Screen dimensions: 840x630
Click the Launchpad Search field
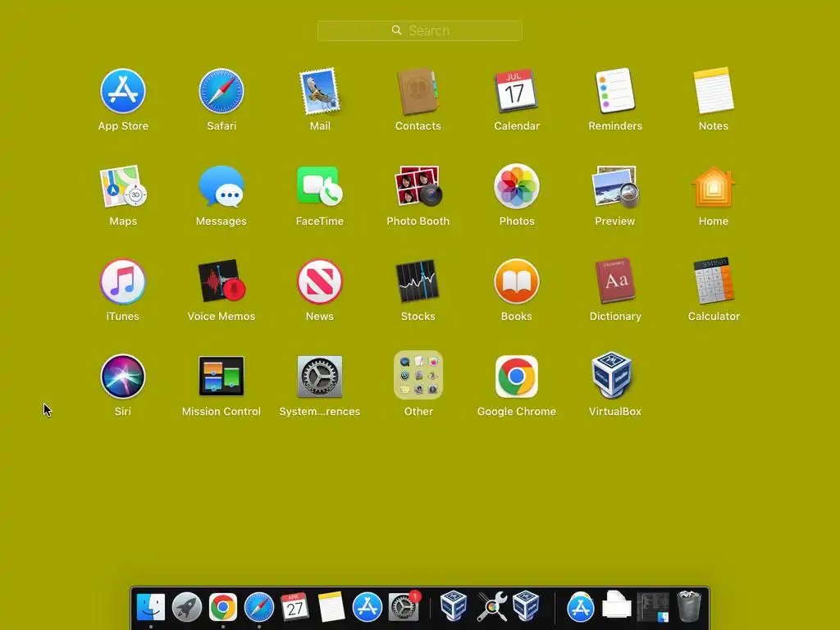pyautogui.click(x=419, y=30)
